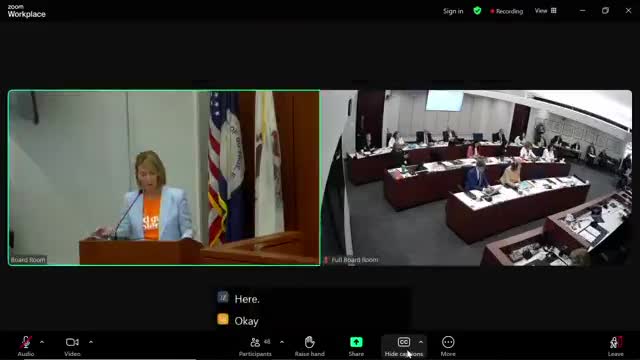Expand participants options arrow
The image size is (640, 360).
click(282, 342)
